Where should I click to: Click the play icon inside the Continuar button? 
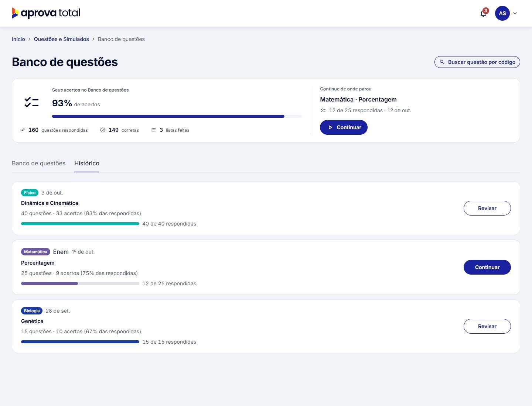[330, 127]
